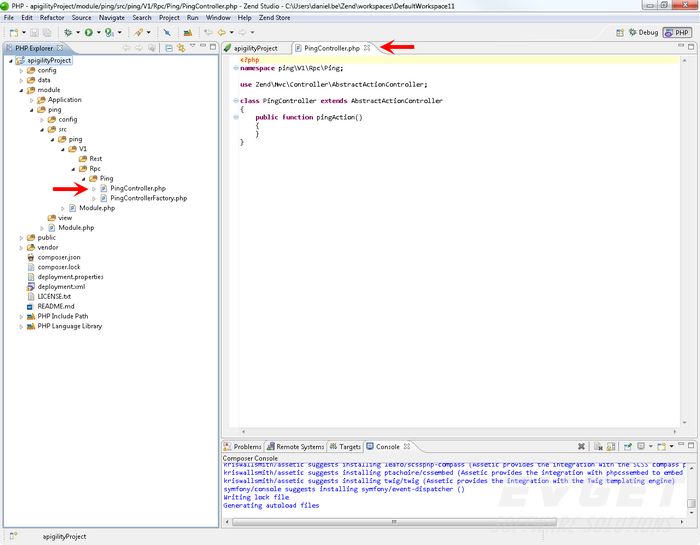This screenshot has height=545, width=700.
Task: Click the Open Perspective icon
Action: 620,33
